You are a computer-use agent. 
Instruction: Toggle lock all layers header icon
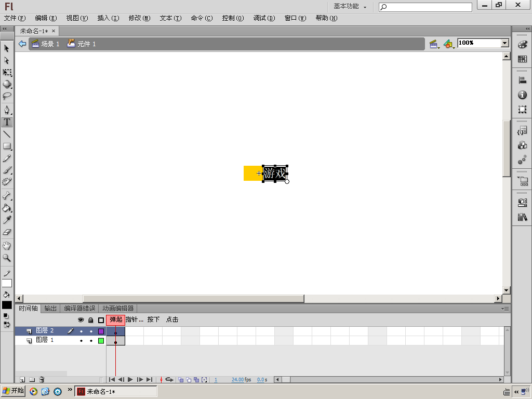pyautogui.click(x=90, y=320)
